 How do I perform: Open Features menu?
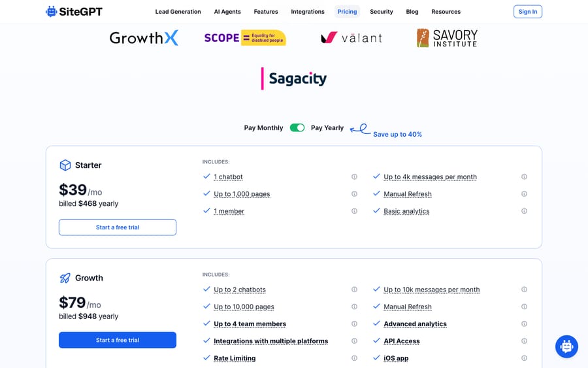click(266, 12)
